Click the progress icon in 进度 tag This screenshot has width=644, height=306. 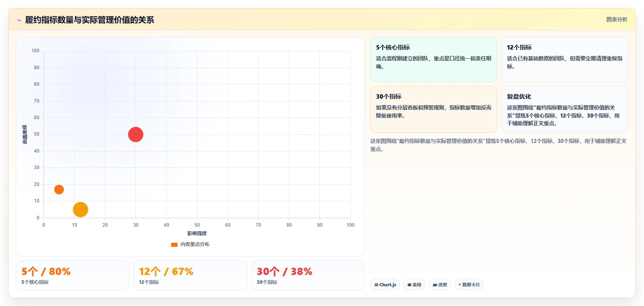pos(435,285)
